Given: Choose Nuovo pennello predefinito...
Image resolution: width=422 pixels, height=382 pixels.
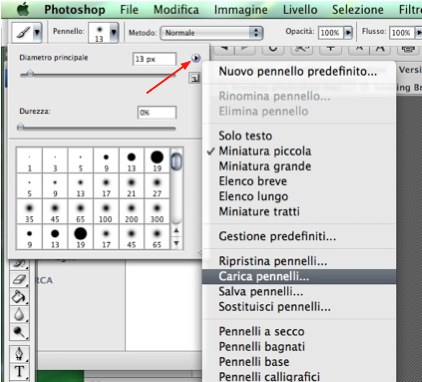Looking at the screenshot, I should [299, 71].
